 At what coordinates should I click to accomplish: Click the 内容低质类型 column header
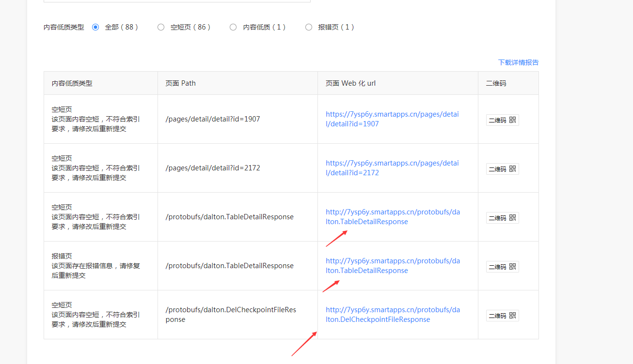pos(72,83)
